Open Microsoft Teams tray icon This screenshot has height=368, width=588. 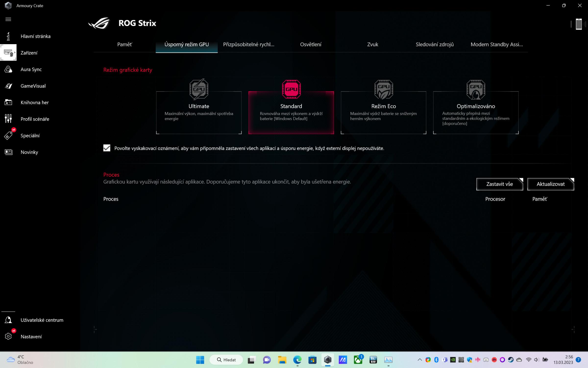tap(445, 360)
